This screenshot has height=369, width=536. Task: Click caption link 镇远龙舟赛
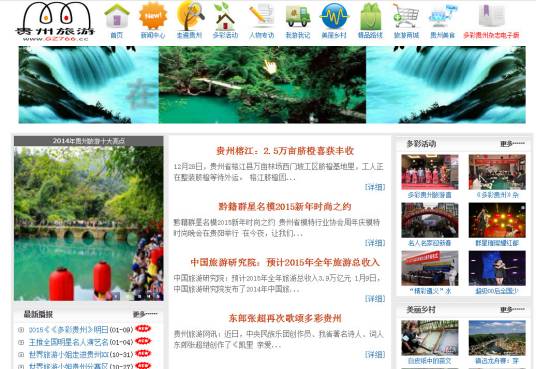pos(497,361)
